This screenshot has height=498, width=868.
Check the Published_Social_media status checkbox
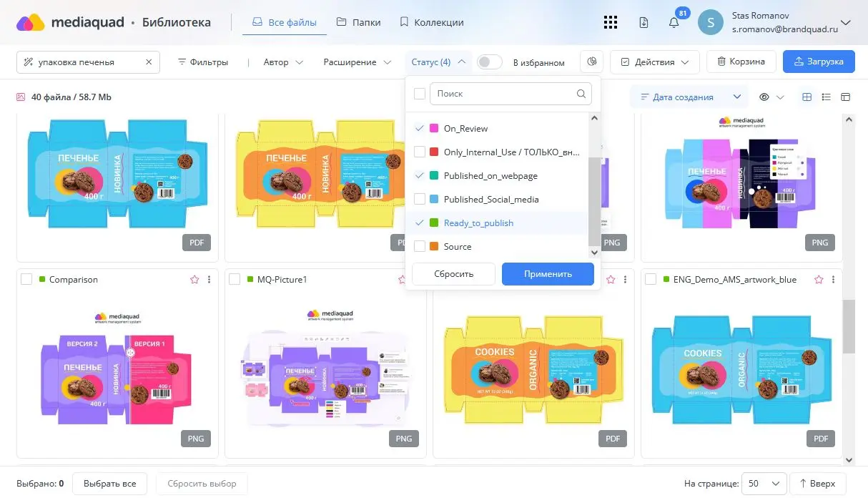[420, 200]
